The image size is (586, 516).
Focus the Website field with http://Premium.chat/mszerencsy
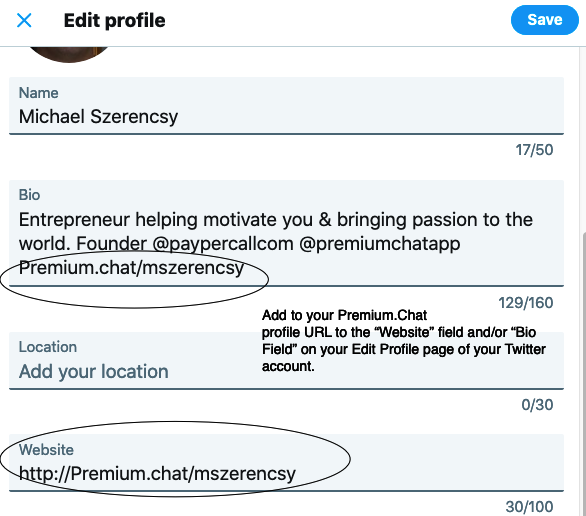click(x=286, y=463)
